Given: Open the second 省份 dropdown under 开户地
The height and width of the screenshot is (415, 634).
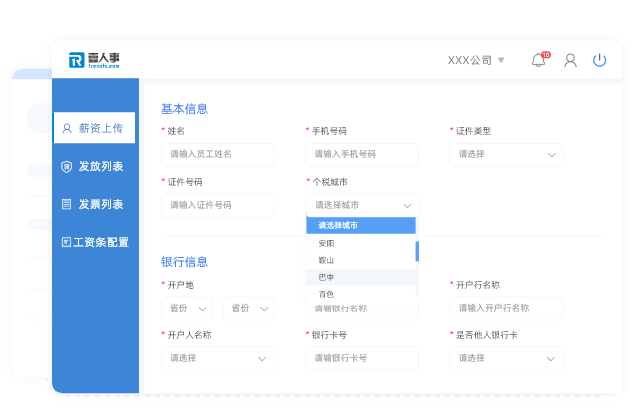Looking at the screenshot, I should click(249, 309).
